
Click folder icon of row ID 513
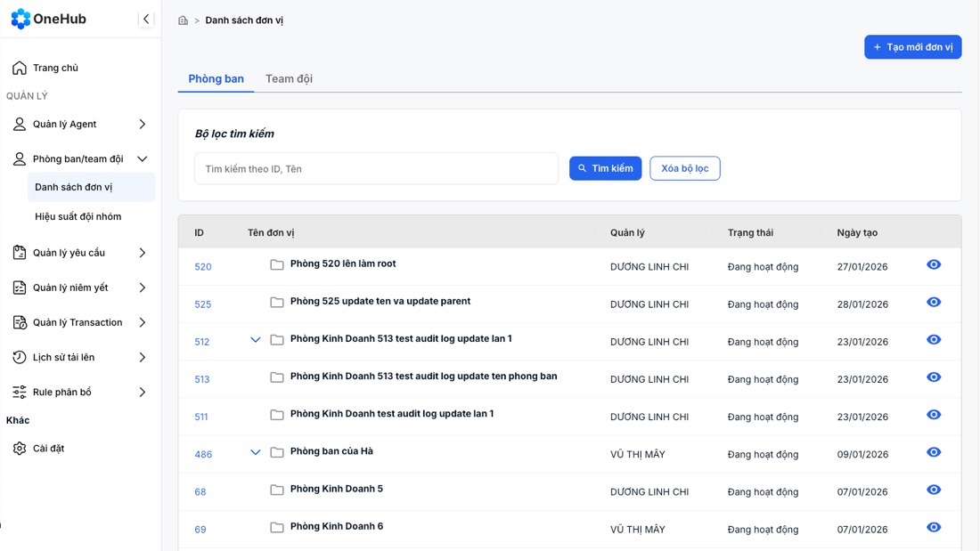(277, 377)
